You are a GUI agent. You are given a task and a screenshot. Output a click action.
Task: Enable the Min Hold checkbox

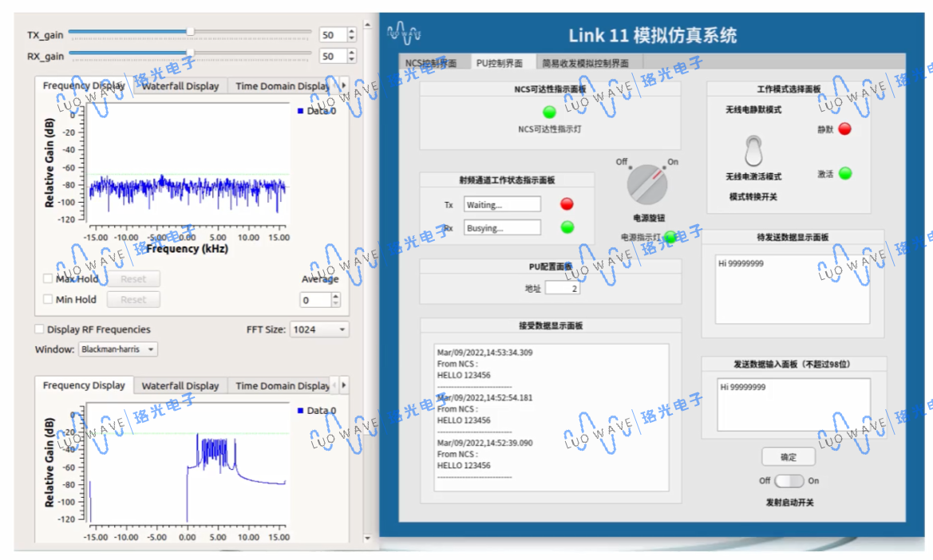coord(49,299)
